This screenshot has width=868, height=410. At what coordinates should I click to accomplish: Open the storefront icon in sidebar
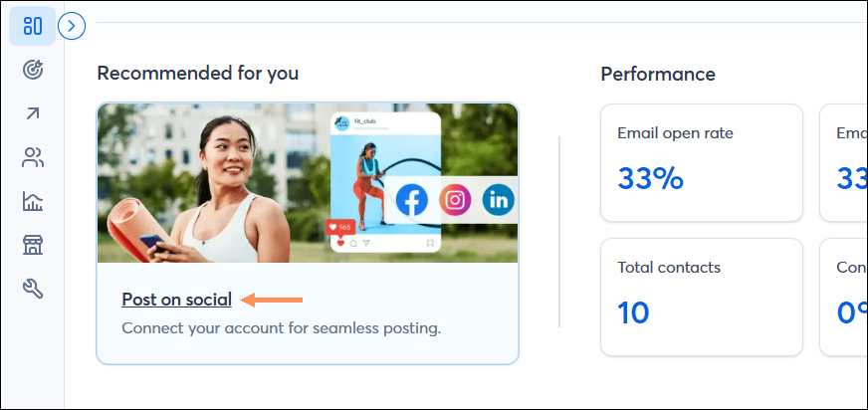click(33, 245)
